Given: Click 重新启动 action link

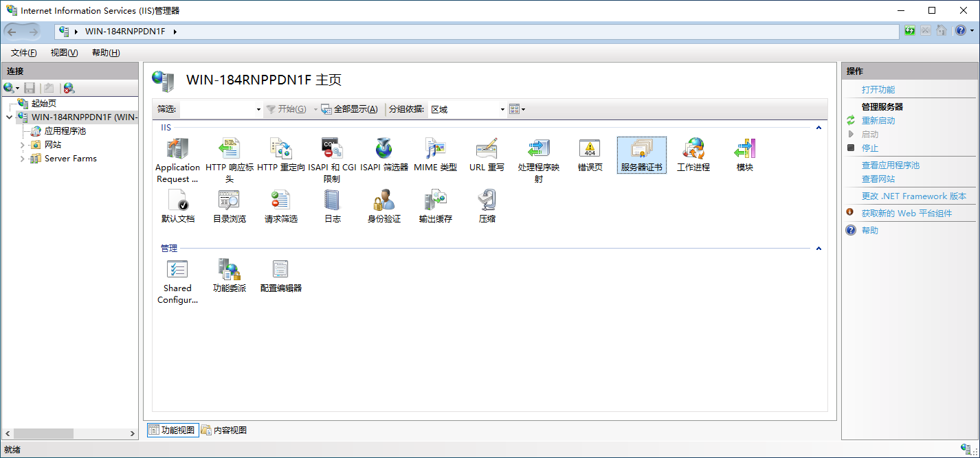Looking at the screenshot, I should pos(878,121).
